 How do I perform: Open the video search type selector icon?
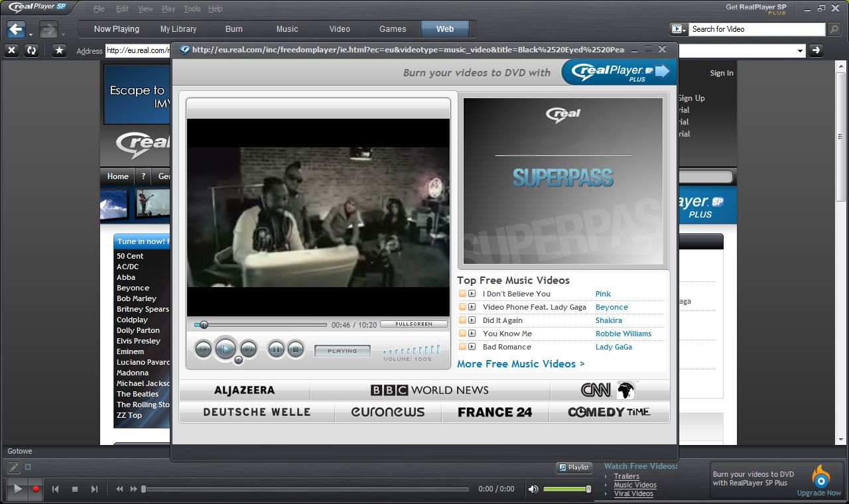tap(678, 29)
